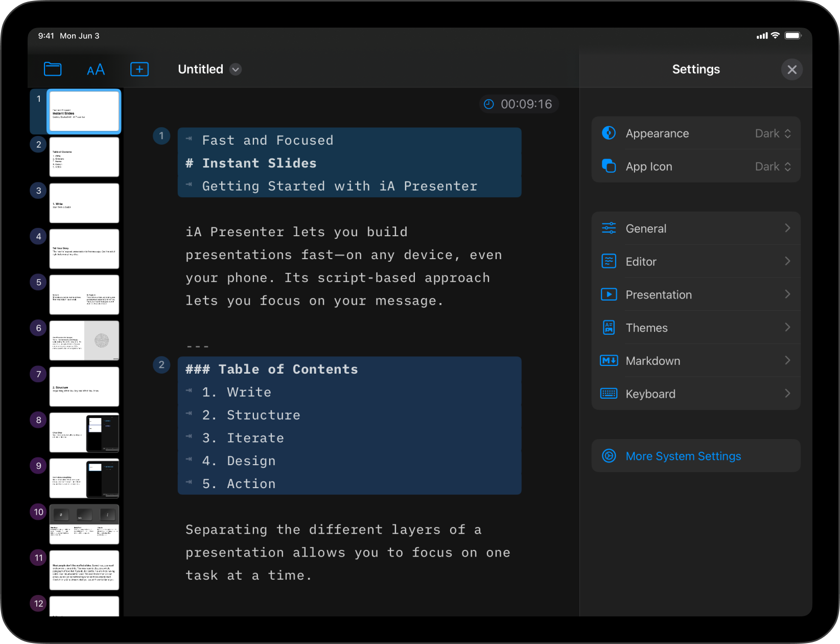
Task: Open Presentation settings
Action: click(696, 295)
